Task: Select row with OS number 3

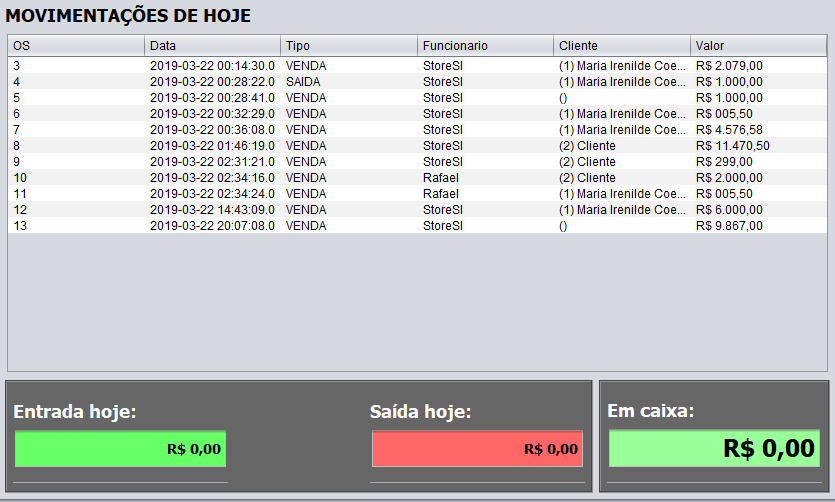Action: (418, 65)
